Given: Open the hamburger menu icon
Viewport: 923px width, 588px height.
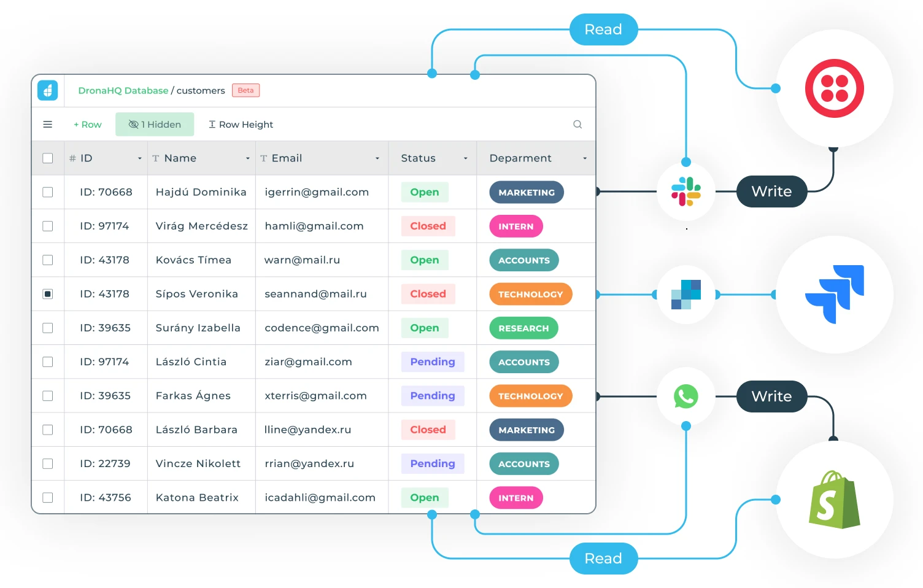Looking at the screenshot, I should (47, 125).
